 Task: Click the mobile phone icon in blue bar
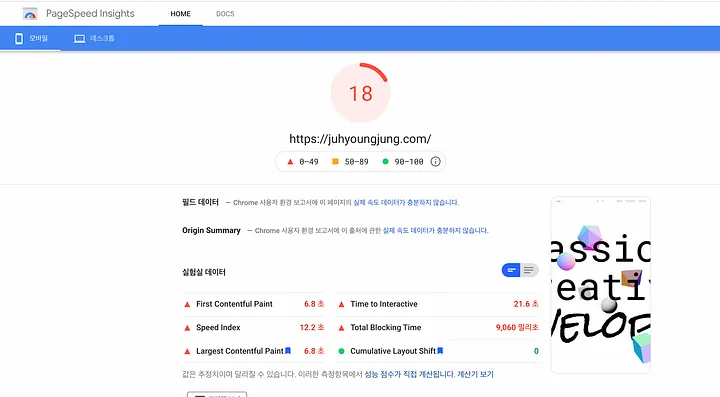(19, 39)
